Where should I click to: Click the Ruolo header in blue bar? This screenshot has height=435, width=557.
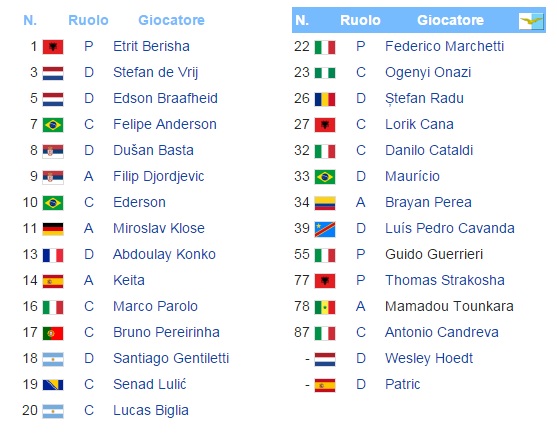tap(360, 20)
